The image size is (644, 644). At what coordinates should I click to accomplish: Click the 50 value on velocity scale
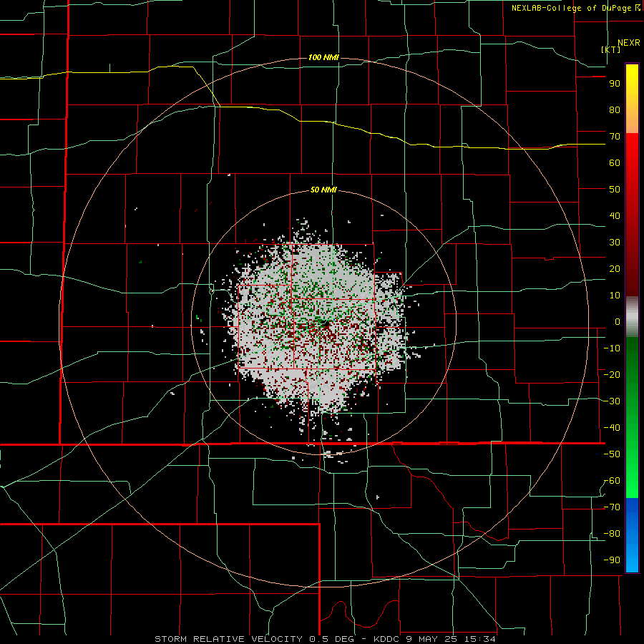[615, 190]
